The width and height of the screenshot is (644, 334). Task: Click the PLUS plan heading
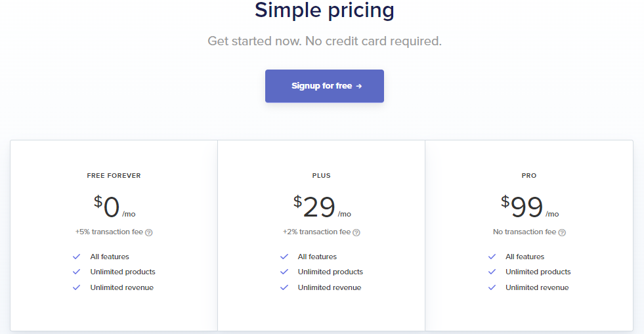pyautogui.click(x=321, y=176)
